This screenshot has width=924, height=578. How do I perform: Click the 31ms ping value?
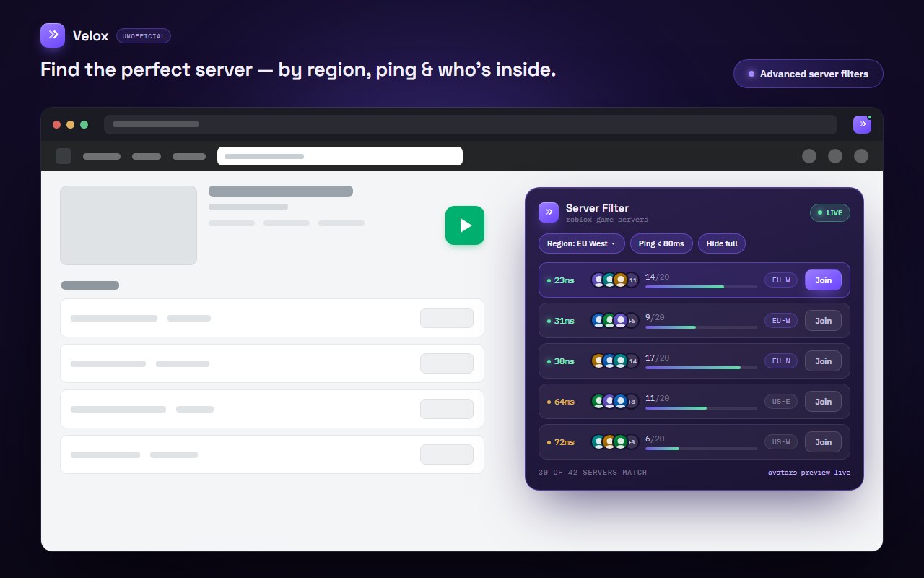565,321
